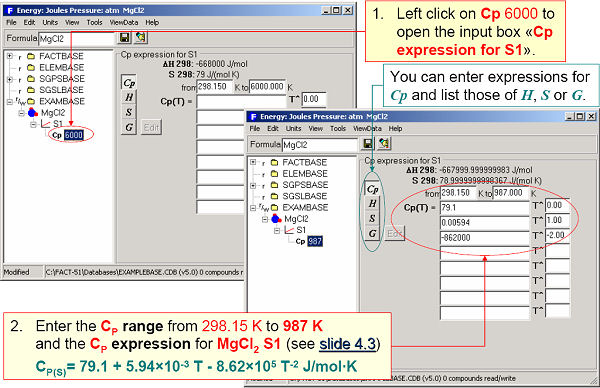The width and height of the screenshot is (600, 388).
Task: Select the Cp 6000 tree item
Action: point(68,135)
